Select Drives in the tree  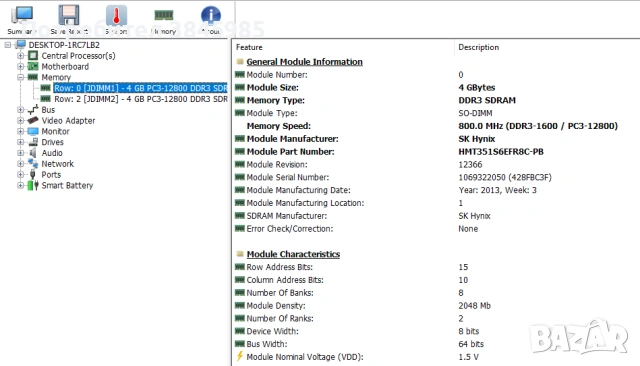click(53, 142)
